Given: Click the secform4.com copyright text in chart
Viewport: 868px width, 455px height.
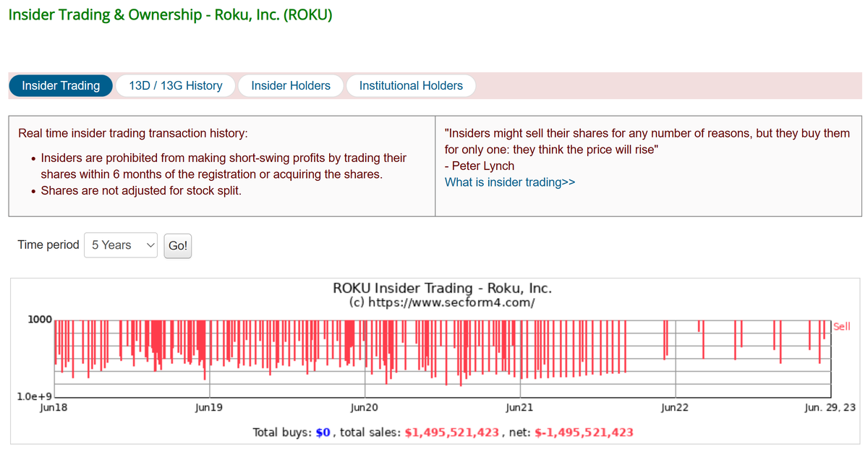Looking at the screenshot, I should tap(442, 302).
